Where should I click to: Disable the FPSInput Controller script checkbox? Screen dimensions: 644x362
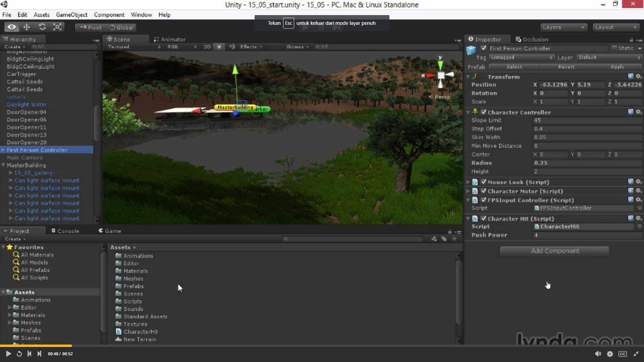click(x=483, y=200)
